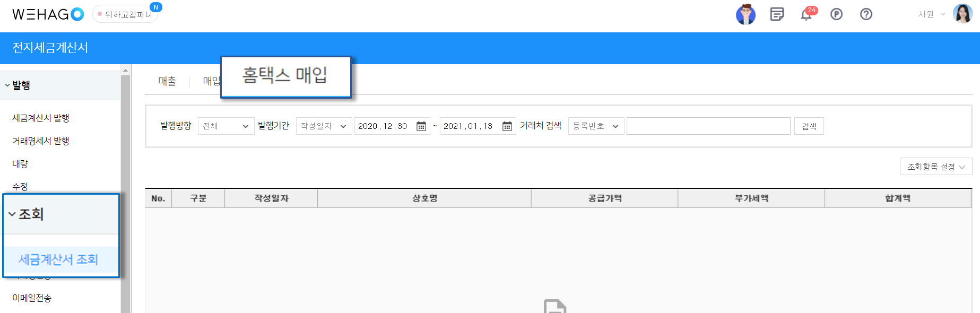
Task: Expand 조회항목 설정 dropdown
Action: (936, 167)
